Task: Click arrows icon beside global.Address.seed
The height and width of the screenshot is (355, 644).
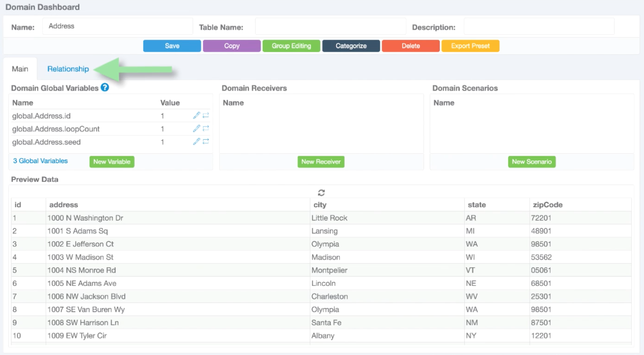Action: [x=206, y=141]
